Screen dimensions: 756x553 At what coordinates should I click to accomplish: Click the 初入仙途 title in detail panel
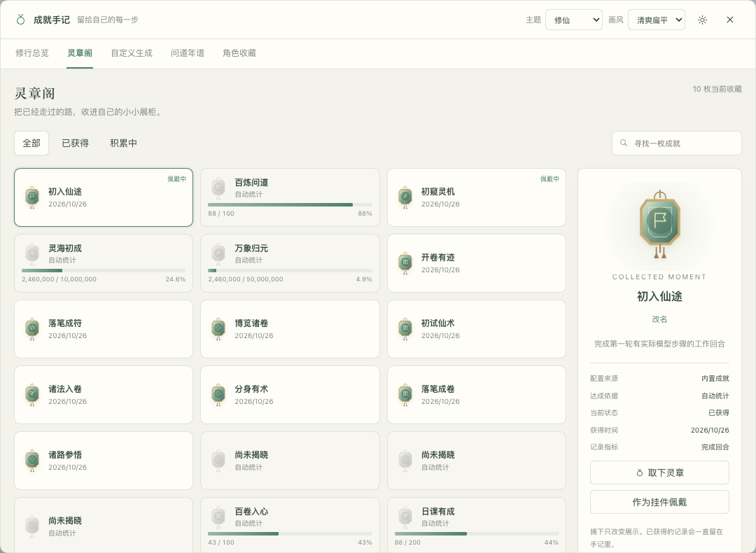pyautogui.click(x=659, y=297)
